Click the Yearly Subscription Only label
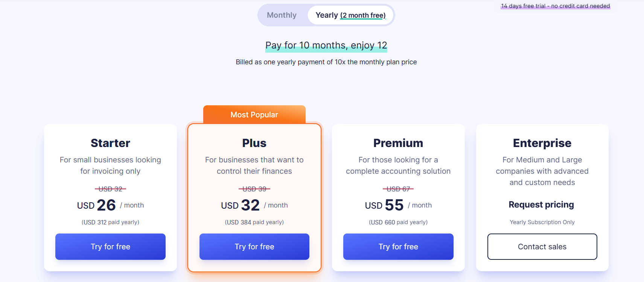The width and height of the screenshot is (644, 282). [x=542, y=222]
